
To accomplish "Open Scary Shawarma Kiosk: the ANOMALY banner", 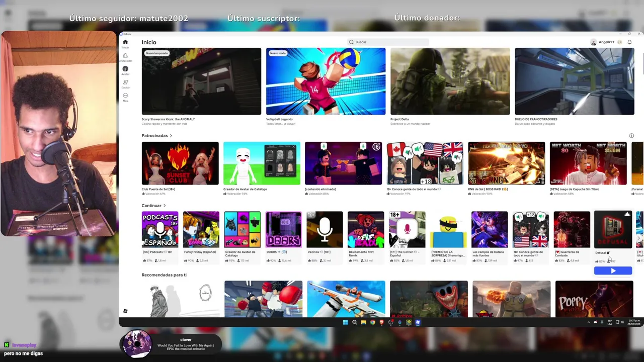I will (201, 81).
